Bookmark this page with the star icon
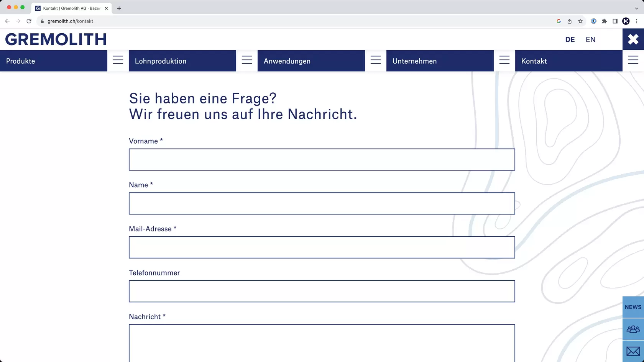This screenshot has height=362, width=644. 580,21
